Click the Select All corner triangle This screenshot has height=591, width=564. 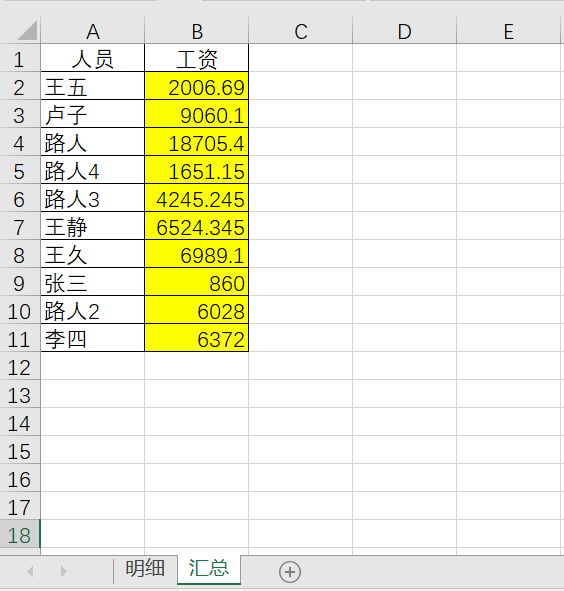28,31
